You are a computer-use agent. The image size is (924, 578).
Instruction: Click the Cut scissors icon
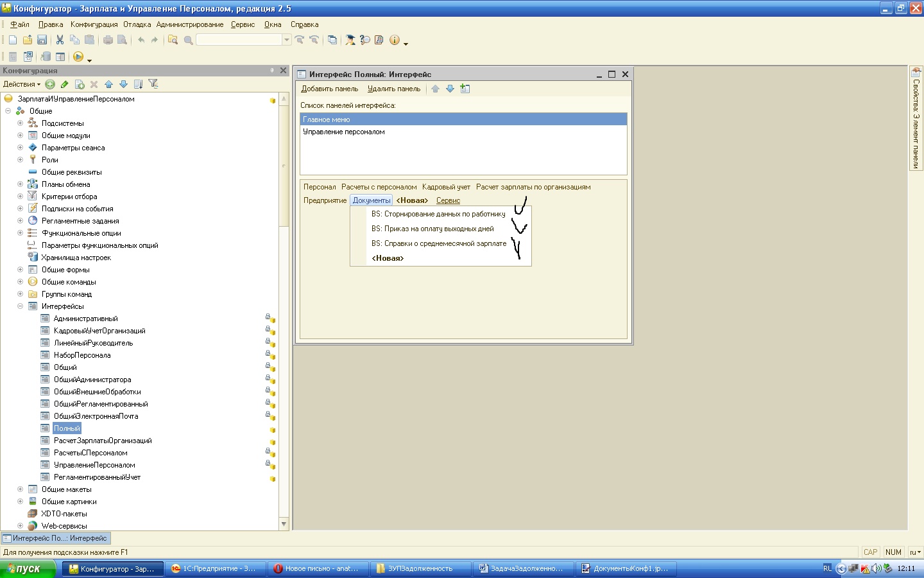click(60, 40)
